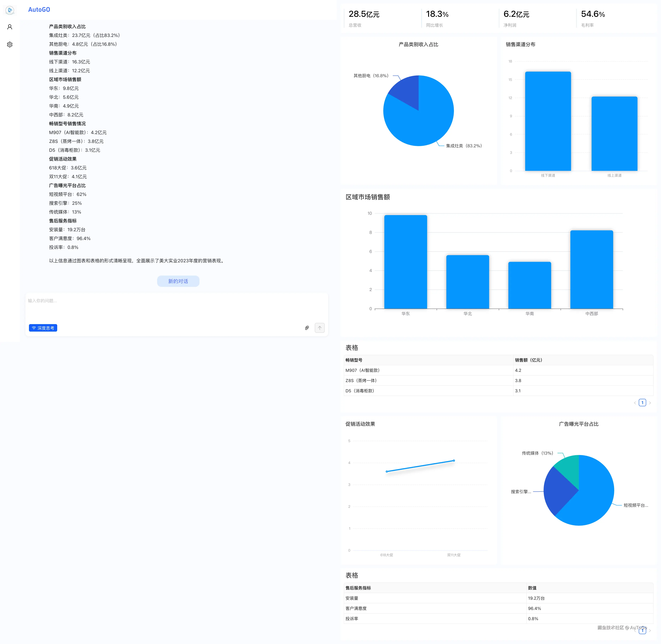Screen dimensions: 661x644
Task: Click the AutoGO logo avatar icon
Action: coord(10,10)
